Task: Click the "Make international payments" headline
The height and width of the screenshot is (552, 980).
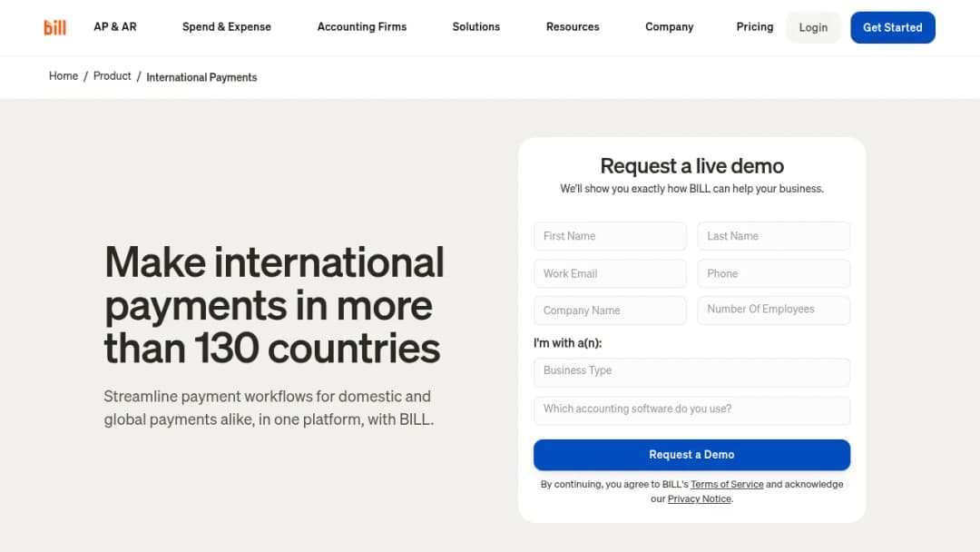Action: (x=274, y=304)
